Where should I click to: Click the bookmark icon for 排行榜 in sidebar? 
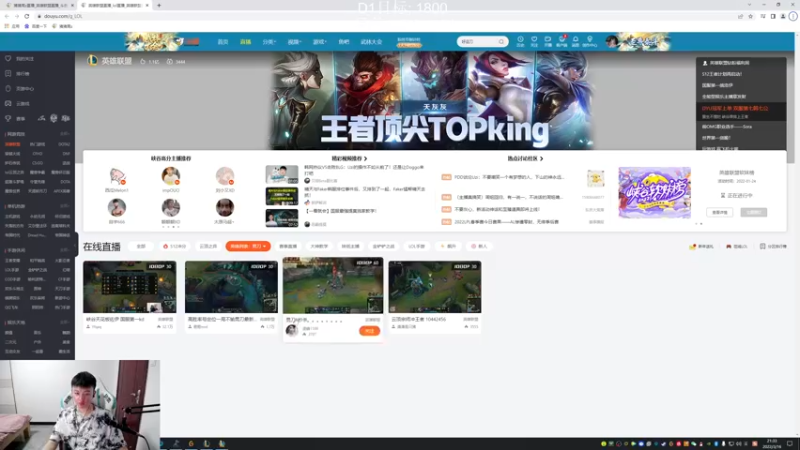(x=8, y=73)
